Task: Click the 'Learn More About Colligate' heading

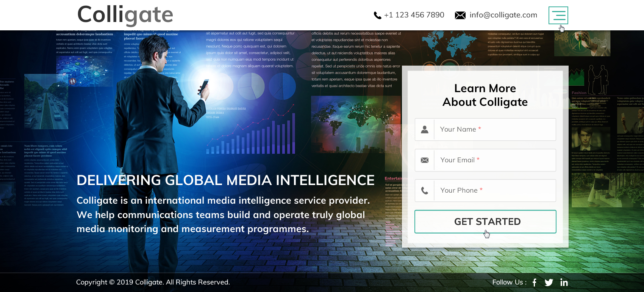Action: 485,95
